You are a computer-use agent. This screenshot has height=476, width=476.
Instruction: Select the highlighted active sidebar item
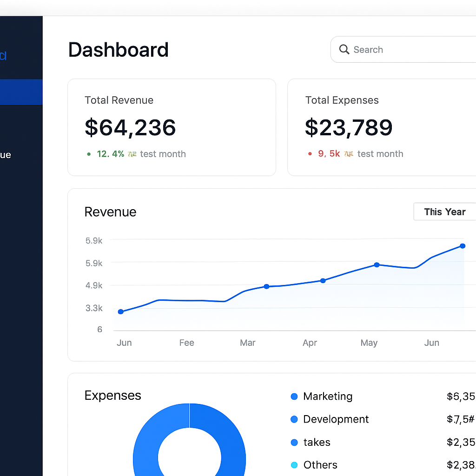(21, 92)
